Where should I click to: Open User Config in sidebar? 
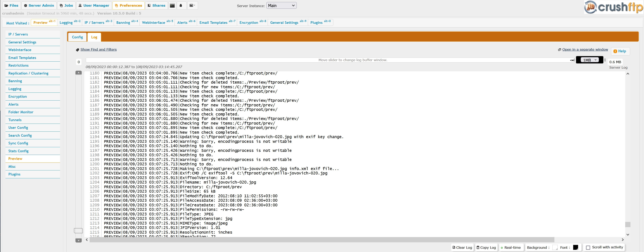pos(33,128)
